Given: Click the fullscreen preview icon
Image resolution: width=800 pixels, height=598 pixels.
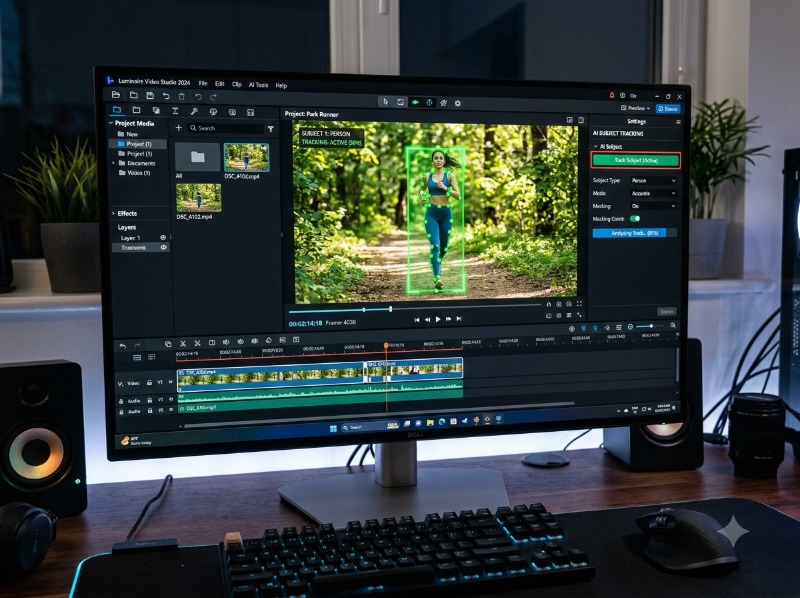Looking at the screenshot, I should point(579,304).
